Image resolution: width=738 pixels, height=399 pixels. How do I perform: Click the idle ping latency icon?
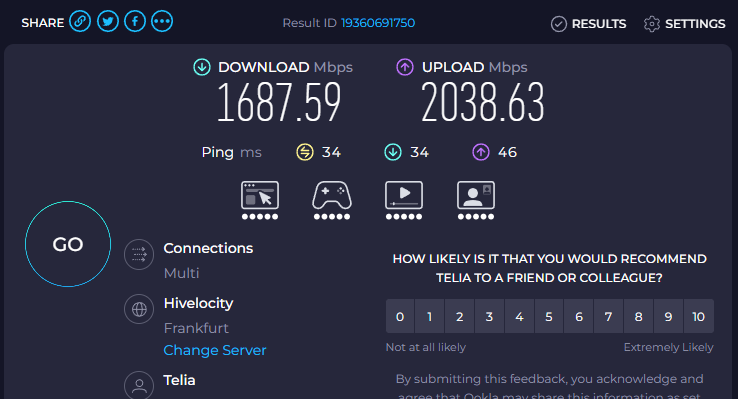[x=305, y=152]
